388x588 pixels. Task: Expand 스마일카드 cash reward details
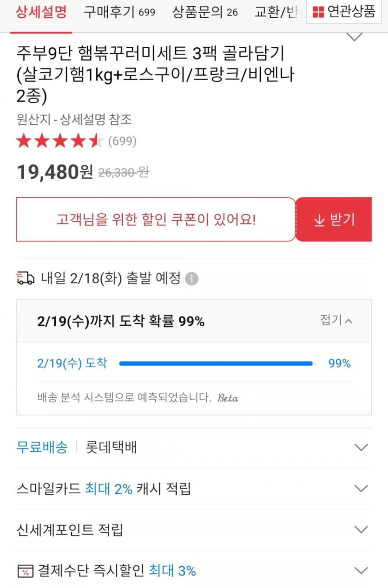tap(361, 488)
